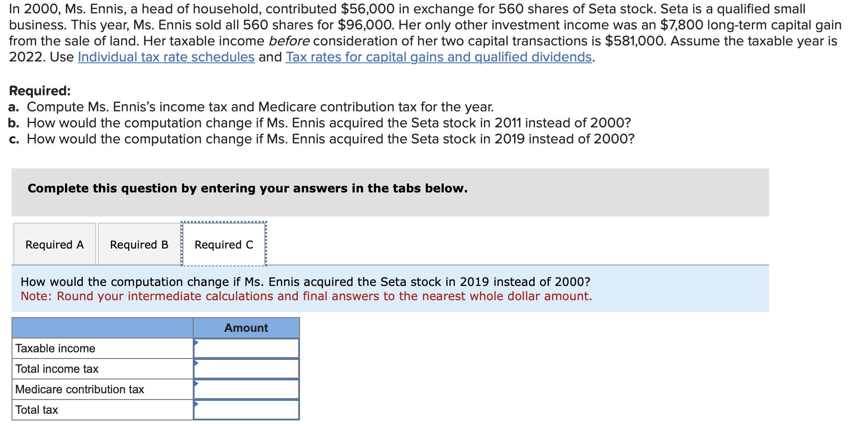Select the Total income tax row label

click(57, 369)
